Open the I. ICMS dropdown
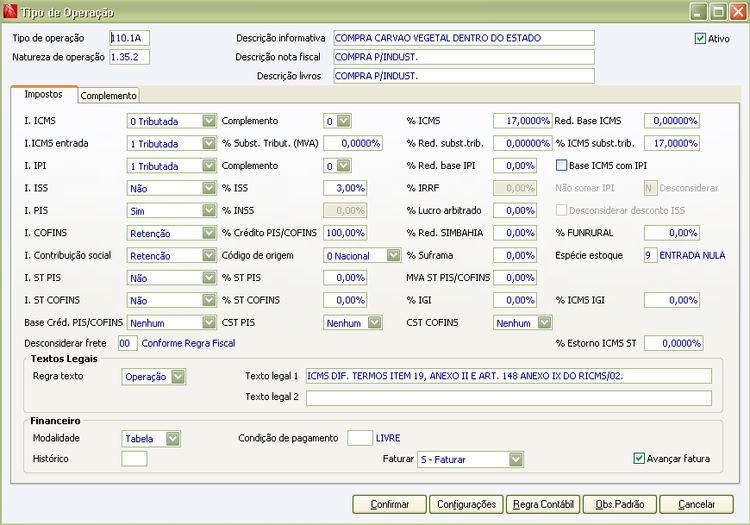The width and height of the screenshot is (750, 525). [x=208, y=121]
